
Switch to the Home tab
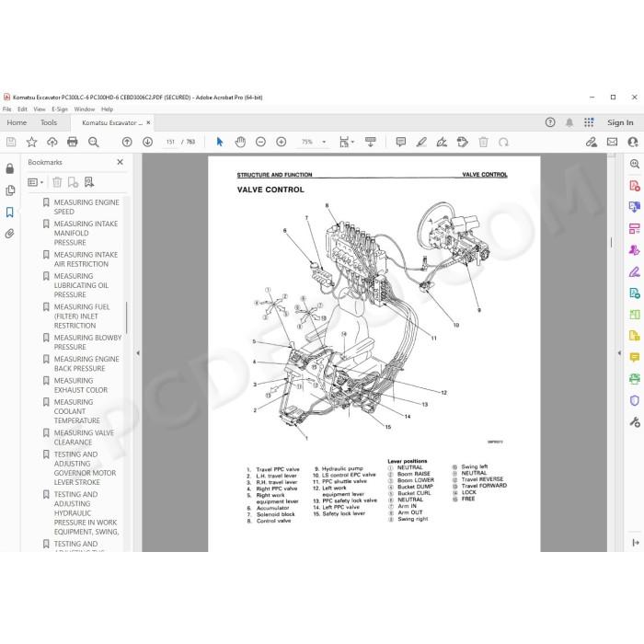tap(17, 122)
